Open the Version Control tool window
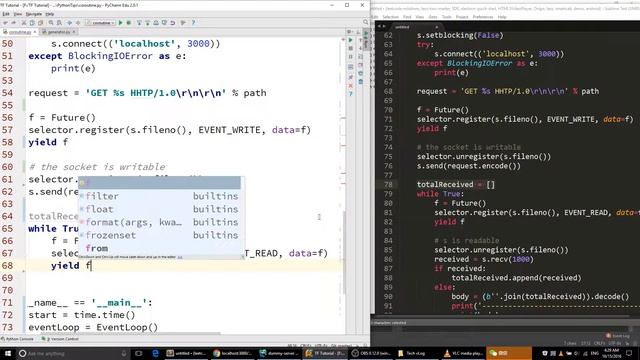Image resolution: width=640 pixels, height=360 pixels. point(60,339)
